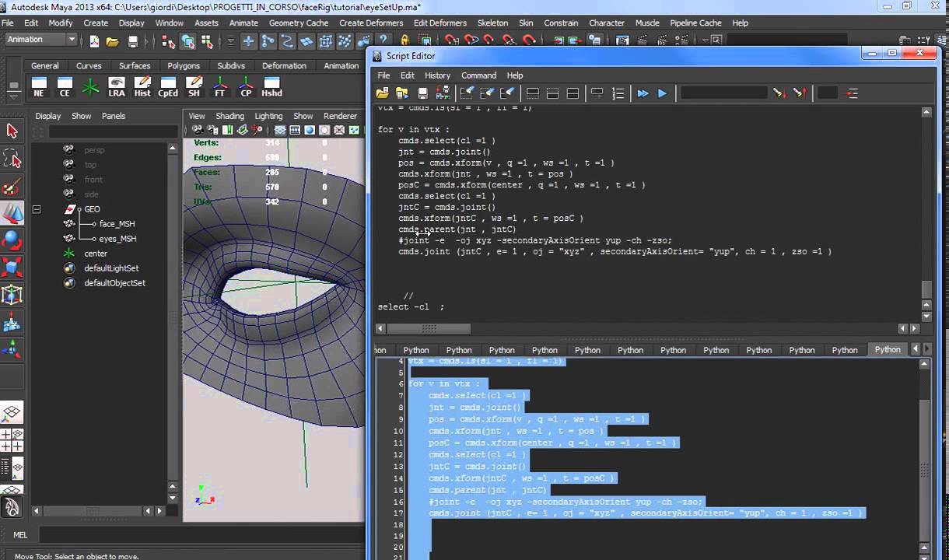Create a new scene from status line
The width and height of the screenshot is (949, 560).
click(x=94, y=41)
